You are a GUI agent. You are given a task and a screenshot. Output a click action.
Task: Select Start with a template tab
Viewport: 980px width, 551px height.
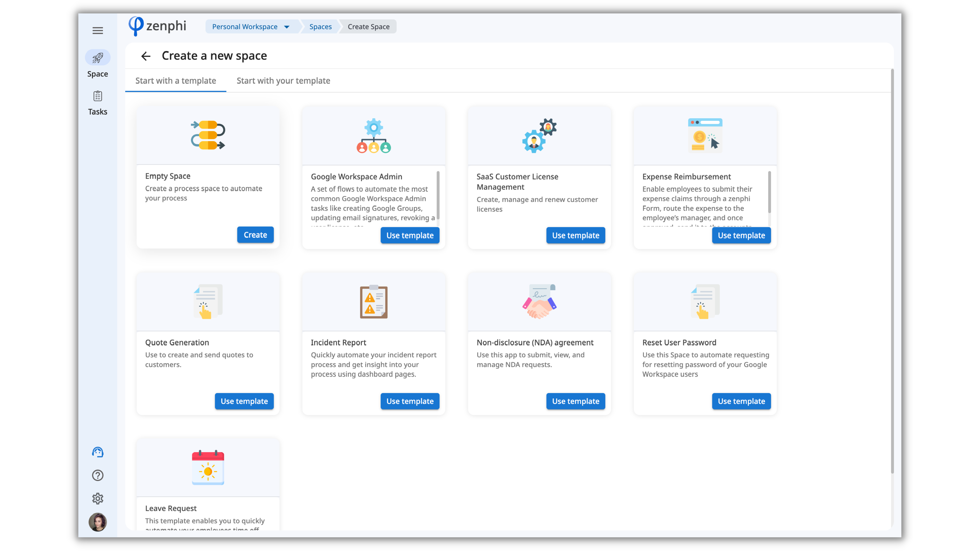[175, 81]
